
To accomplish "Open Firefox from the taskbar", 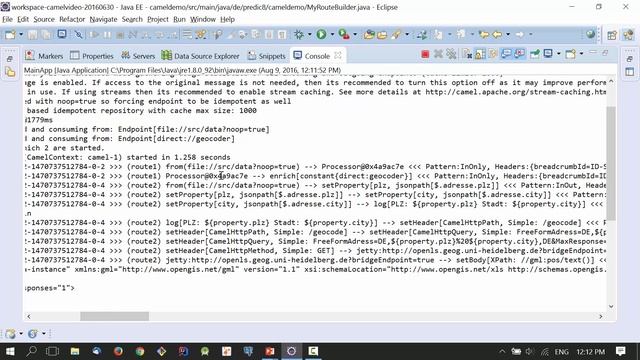I will click(x=118, y=351).
